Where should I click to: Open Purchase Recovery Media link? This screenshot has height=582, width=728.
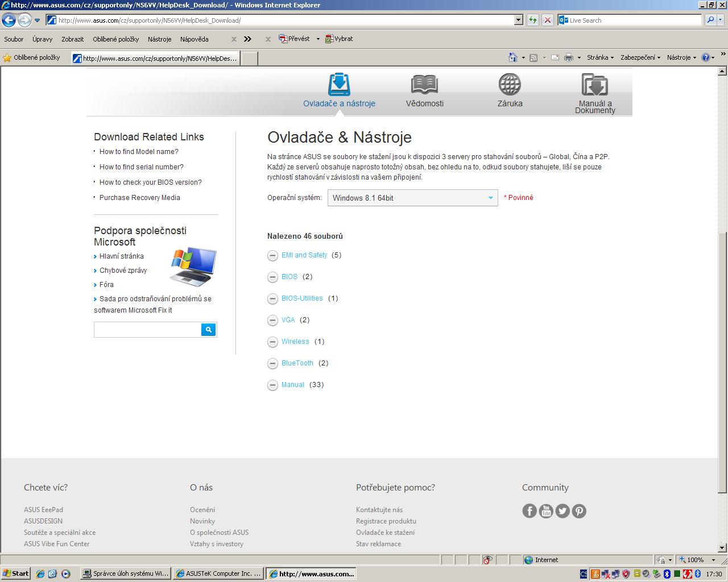click(x=140, y=198)
